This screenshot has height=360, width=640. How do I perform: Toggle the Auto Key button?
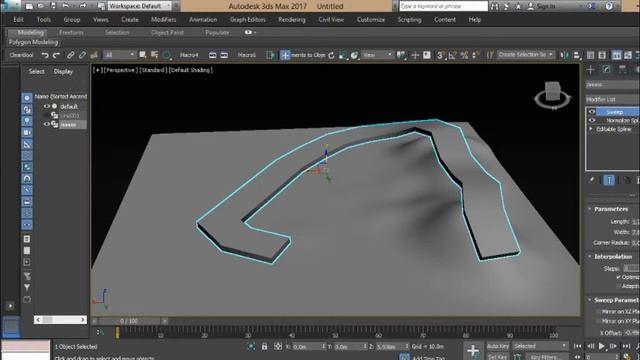pyautogui.click(x=498, y=346)
